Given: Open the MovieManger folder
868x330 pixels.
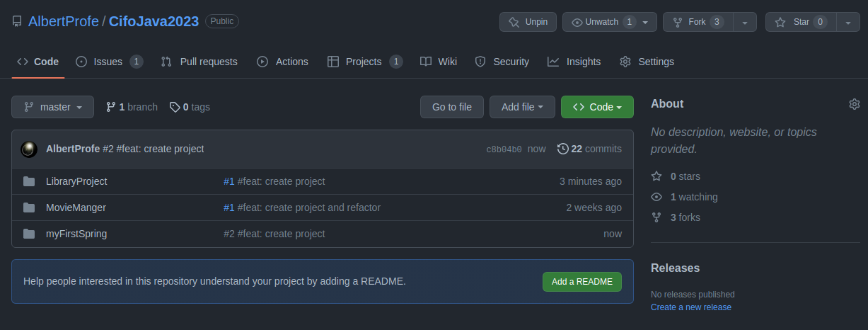Looking at the screenshot, I should (76, 207).
